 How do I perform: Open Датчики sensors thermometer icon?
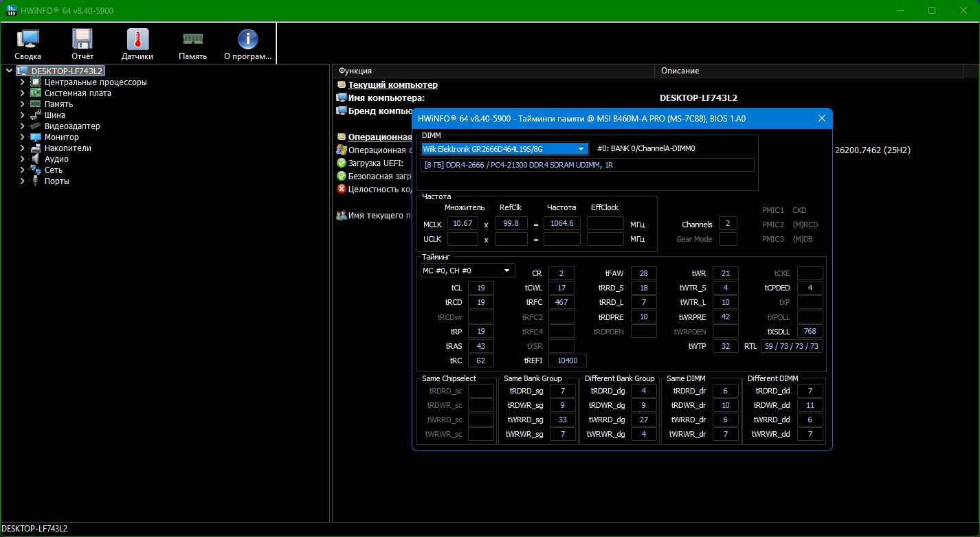coord(137,45)
